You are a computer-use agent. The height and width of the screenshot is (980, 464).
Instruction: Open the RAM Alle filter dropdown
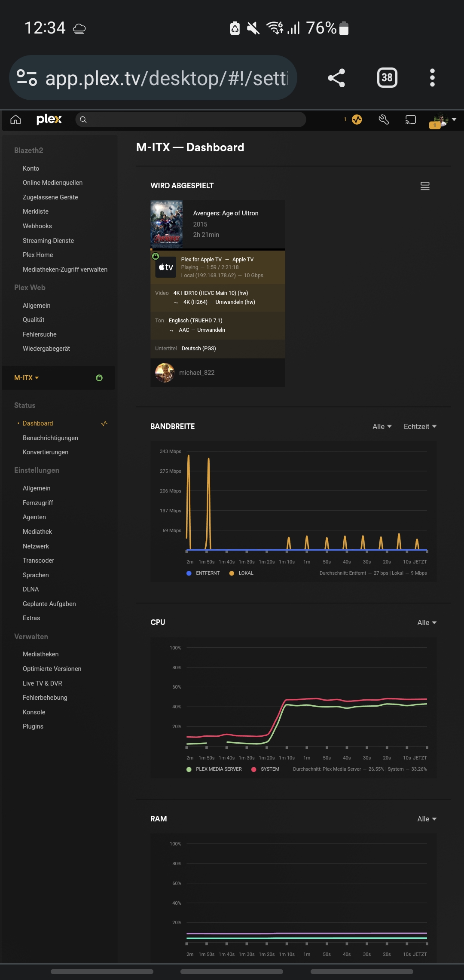427,819
